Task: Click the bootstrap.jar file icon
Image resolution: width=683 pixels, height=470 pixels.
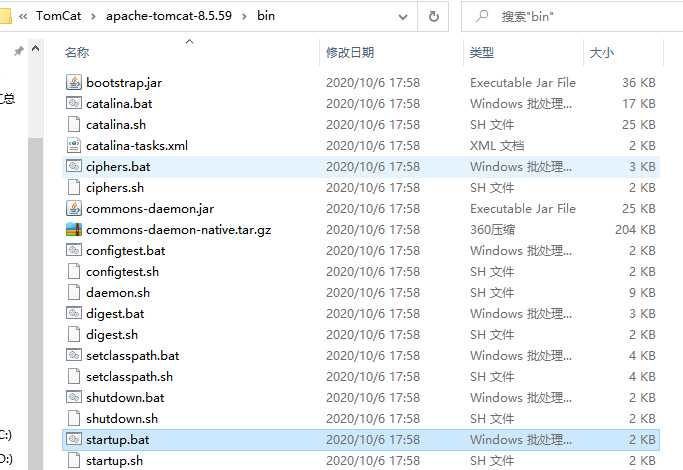Action: pyautogui.click(x=74, y=82)
